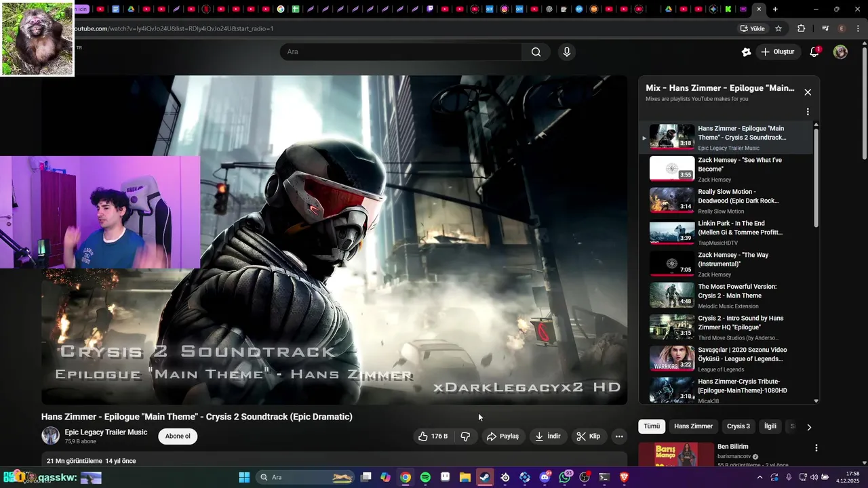The width and height of the screenshot is (868, 488).
Task: Start voice search with the microphone icon
Action: (567, 52)
